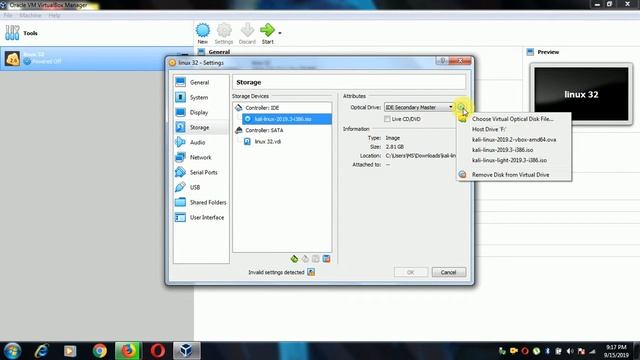This screenshot has height=360, width=640.
Task: Open the File menu
Action: click(8, 16)
